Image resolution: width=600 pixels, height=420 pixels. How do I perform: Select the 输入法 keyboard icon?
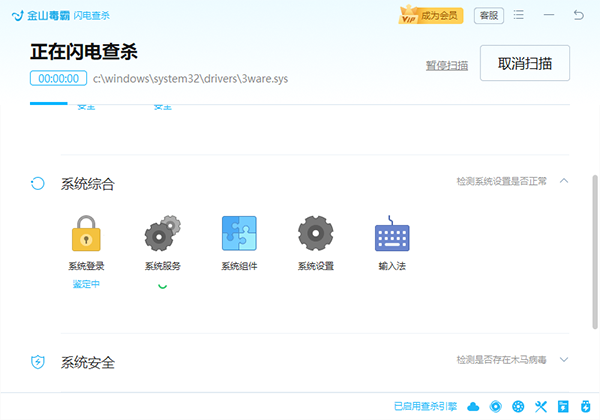pyautogui.click(x=392, y=233)
